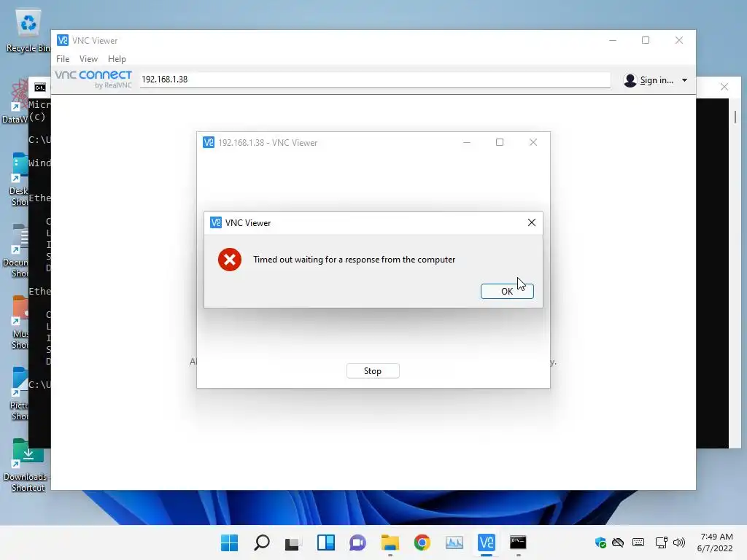Switch to VNC Viewer taskbar icon
The width and height of the screenshot is (747, 560).
tap(487, 542)
